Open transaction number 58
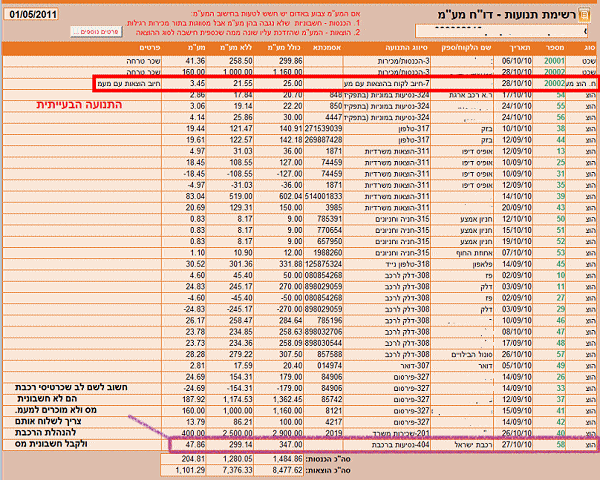Image resolution: width=600 pixels, height=480 pixels. [x=561, y=445]
